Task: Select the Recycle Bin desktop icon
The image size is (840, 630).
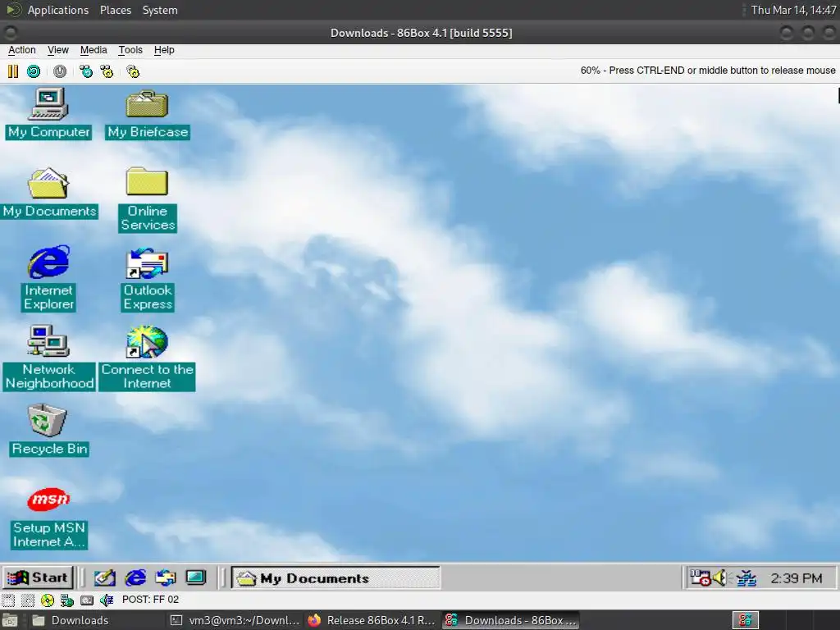Action: coord(48,430)
